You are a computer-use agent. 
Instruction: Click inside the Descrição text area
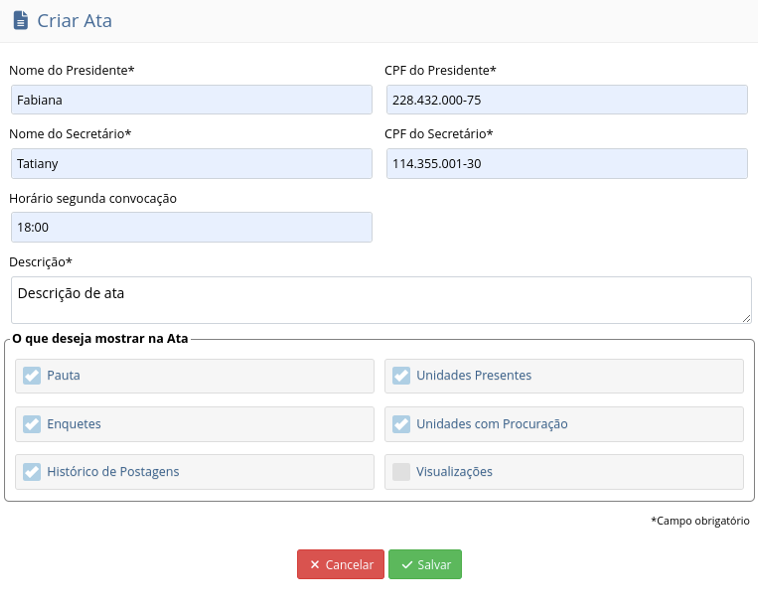point(380,300)
